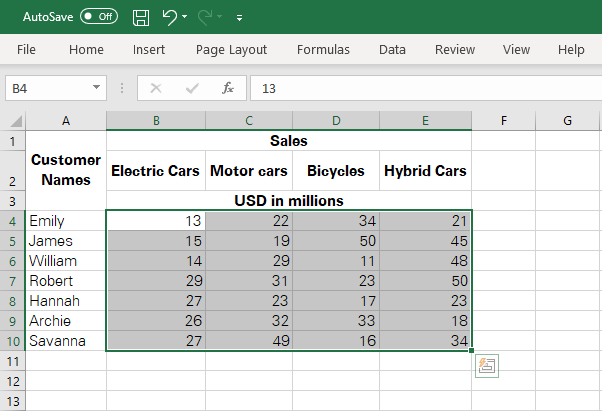Click the Undo arrow icon

click(169, 17)
